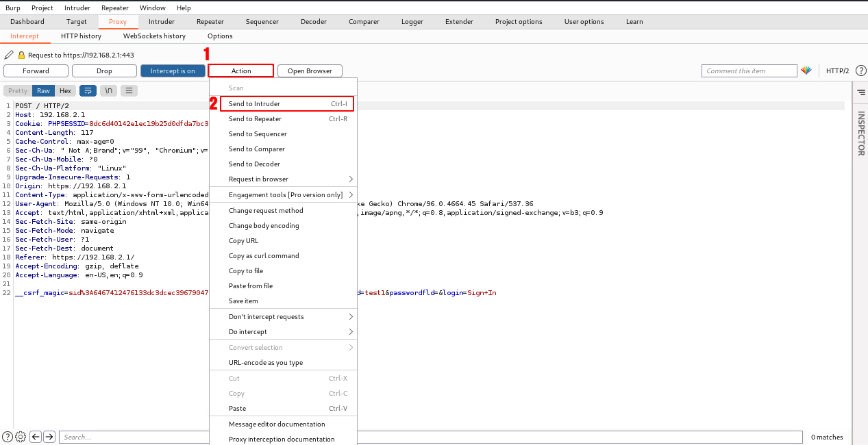The height and width of the screenshot is (445, 868).
Task: Click the pencil edit icon beside request target
Action: click(9, 55)
